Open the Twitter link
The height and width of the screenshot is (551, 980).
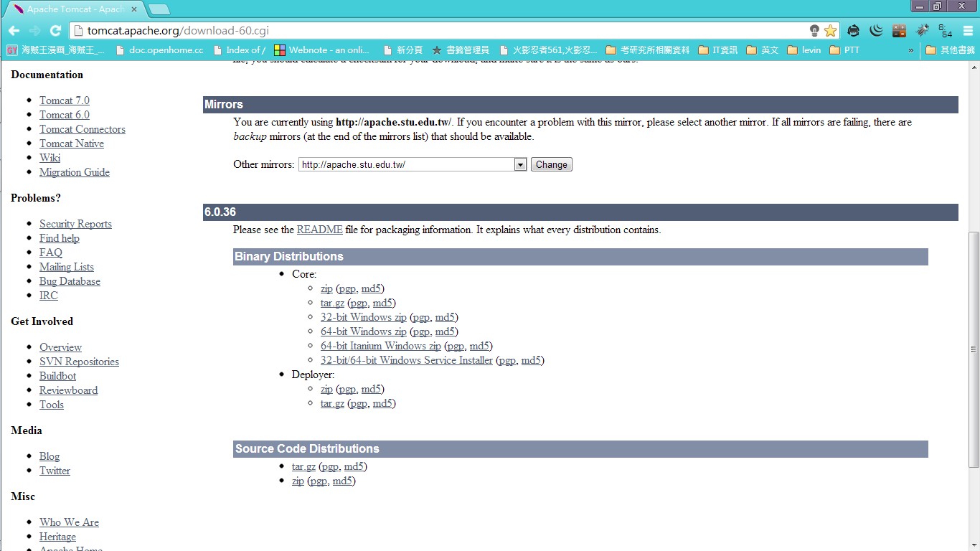point(55,471)
